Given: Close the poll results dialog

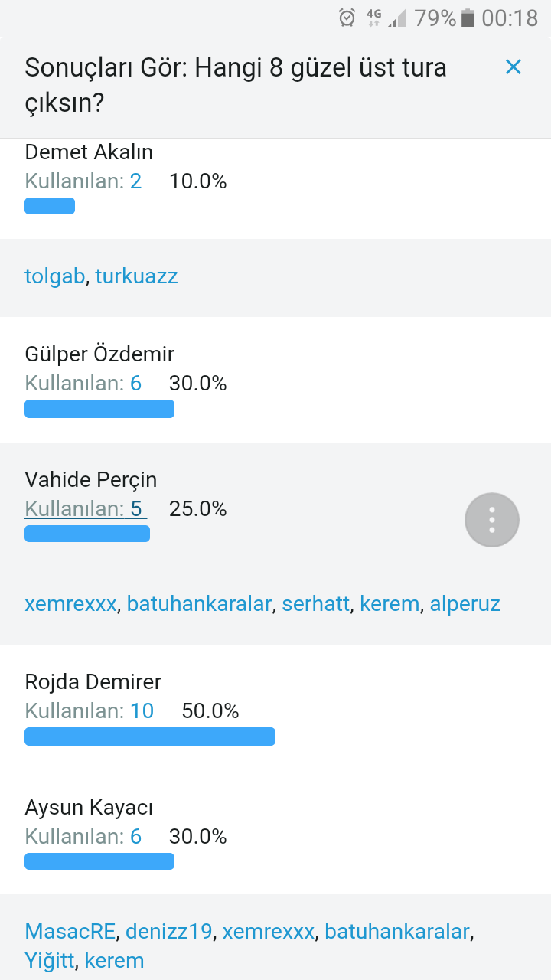Looking at the screenshot, I should pos(513,67).
